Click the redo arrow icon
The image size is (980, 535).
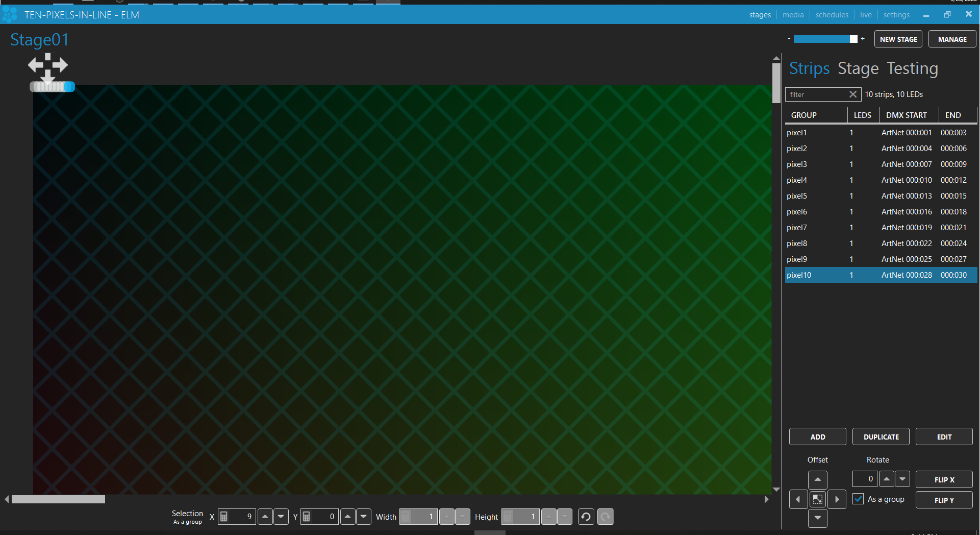(605, 517)
